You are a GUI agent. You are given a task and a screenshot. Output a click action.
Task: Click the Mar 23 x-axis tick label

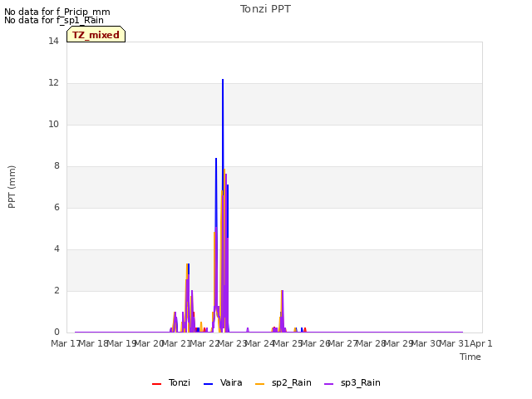point(232,343)
